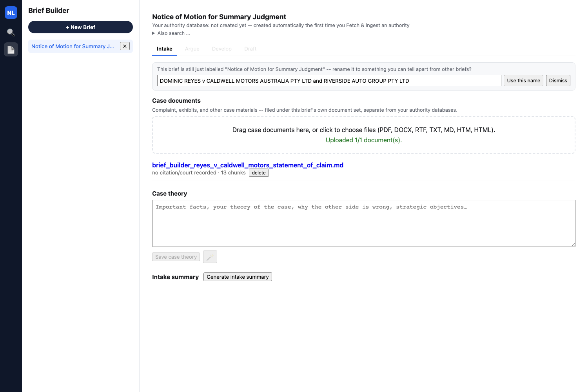
Task: Click the magic wand icon button
Action: point(210,257)
